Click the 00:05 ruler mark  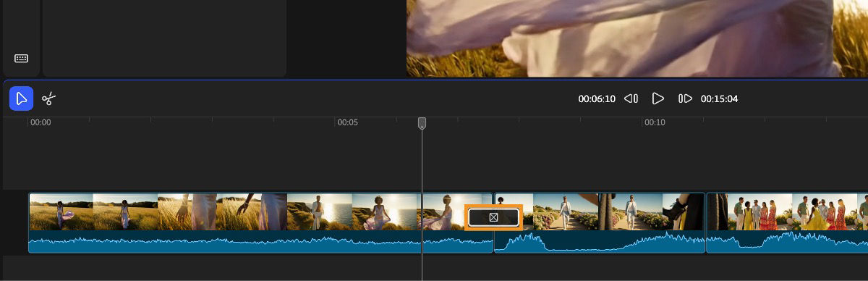[348, 122]
